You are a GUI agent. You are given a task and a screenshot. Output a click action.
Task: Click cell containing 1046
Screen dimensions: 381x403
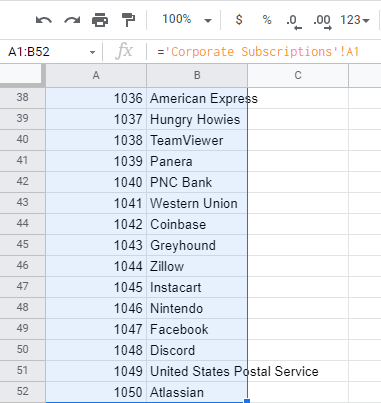pos(96,308)
